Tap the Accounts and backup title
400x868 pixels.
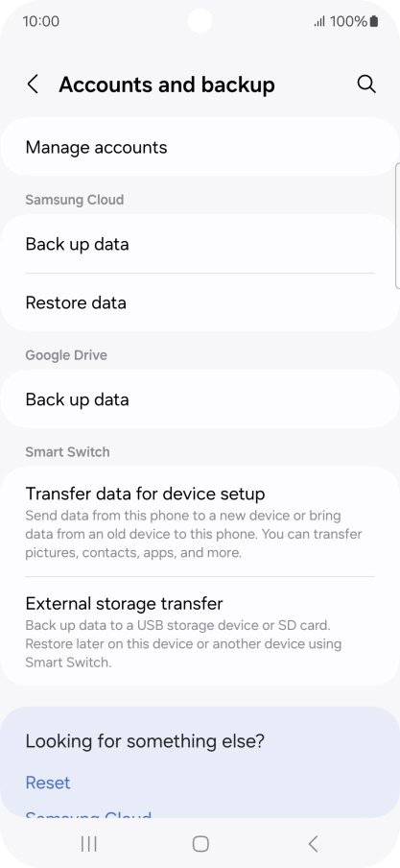(x=167, y=84)
